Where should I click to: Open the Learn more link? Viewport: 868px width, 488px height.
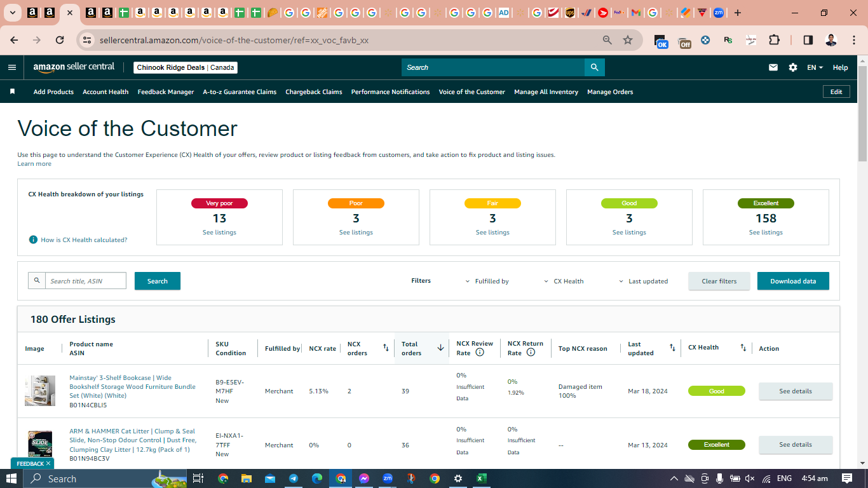(x=34, y=164)
